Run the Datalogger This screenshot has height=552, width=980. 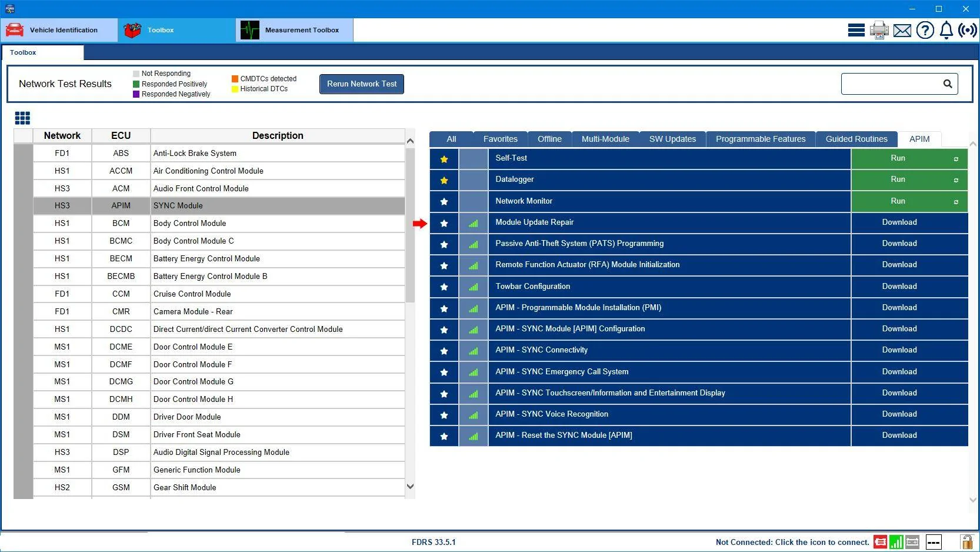point(909,179)
